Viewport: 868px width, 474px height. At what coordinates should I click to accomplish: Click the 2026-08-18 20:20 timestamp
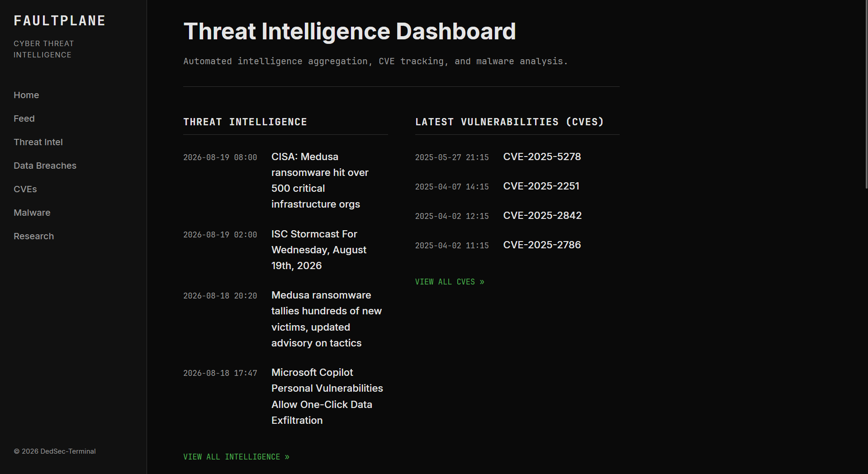click(x=220, y=296)
